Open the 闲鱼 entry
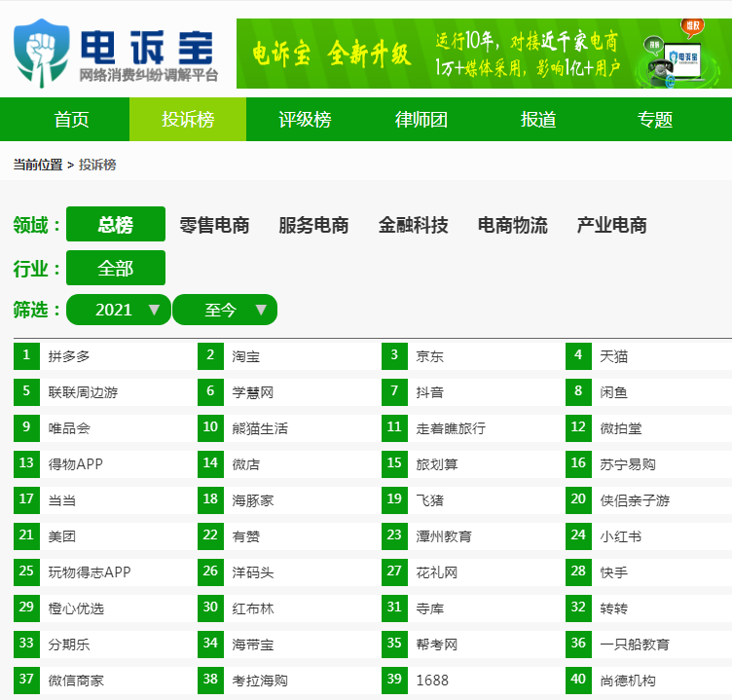The width and height of the screenshot is (732, 700). pyautogui.click(x=614, y=392)
